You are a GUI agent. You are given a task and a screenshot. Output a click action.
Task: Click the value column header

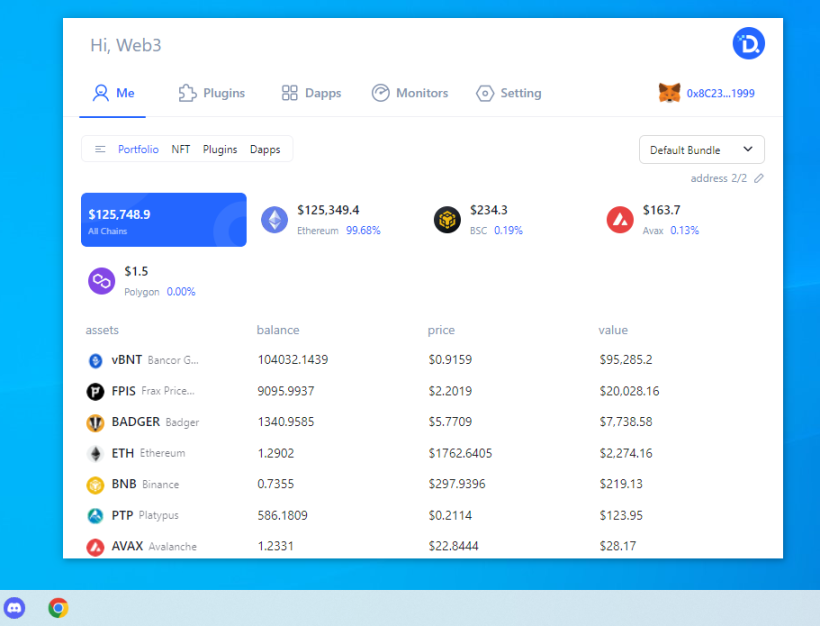pyautogui.click(x=613, y=330)
